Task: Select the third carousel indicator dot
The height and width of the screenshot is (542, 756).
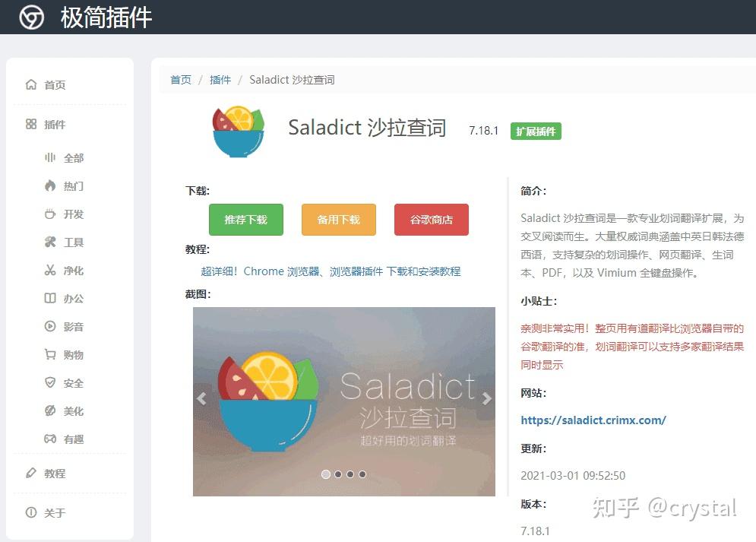Action: (350, 474)
